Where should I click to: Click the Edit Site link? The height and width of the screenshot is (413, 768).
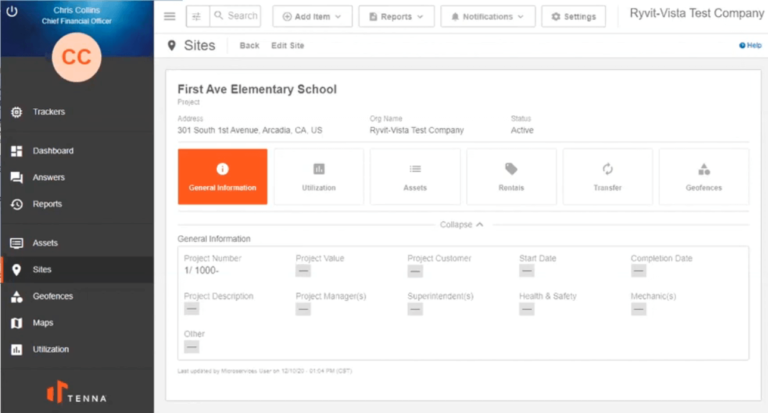pos(288,46)
